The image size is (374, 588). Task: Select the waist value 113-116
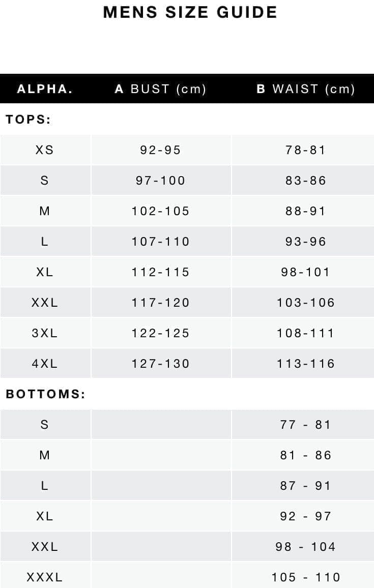click(305, 364)
